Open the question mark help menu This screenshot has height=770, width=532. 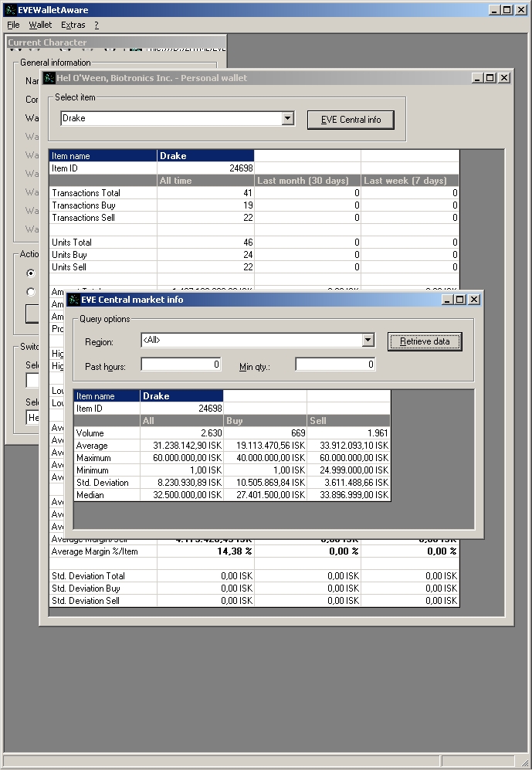(97, 25)
